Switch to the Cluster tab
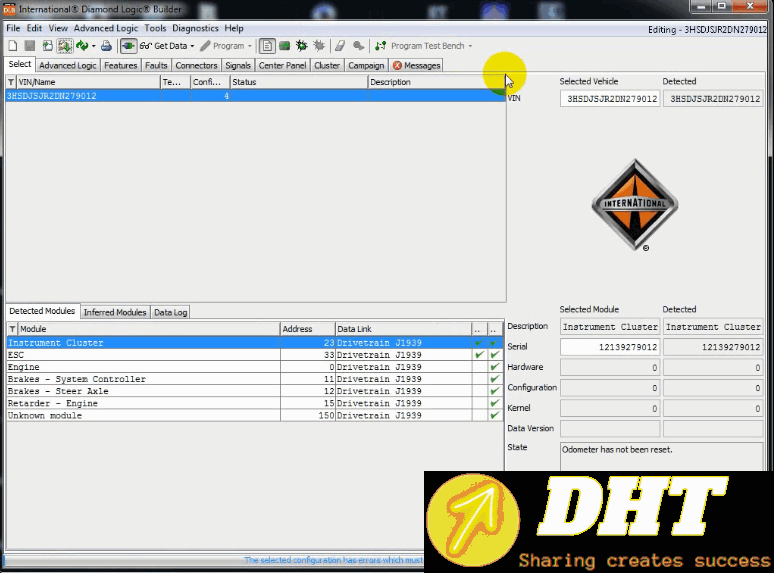Screen dimensions: 774x573 click(327, 65)
